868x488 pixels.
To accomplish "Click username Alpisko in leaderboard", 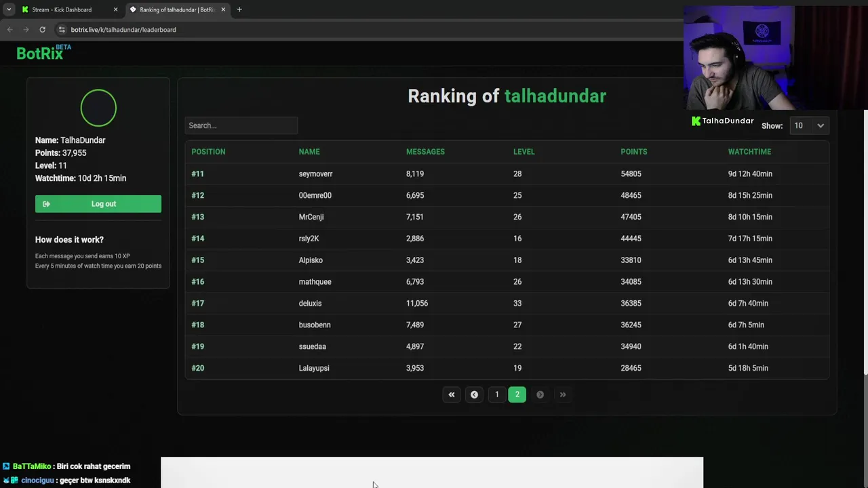I will (311, 260).
